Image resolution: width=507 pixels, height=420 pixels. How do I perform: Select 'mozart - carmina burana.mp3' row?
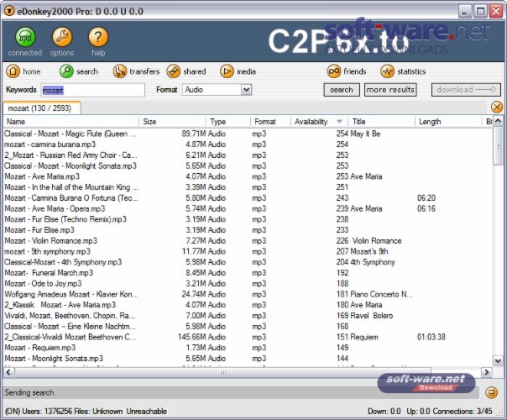(248, 144)
